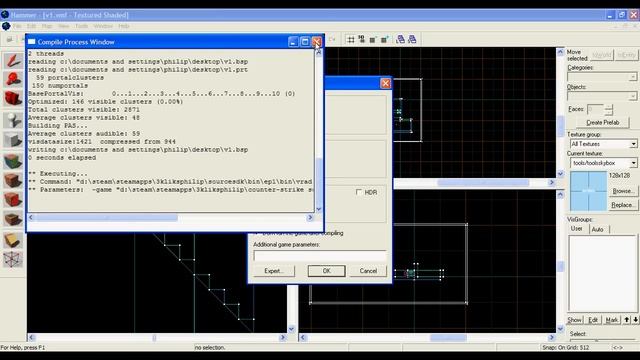Select the Clipping tool
Viewport: 640px width, 360px height.
[13, 240]
